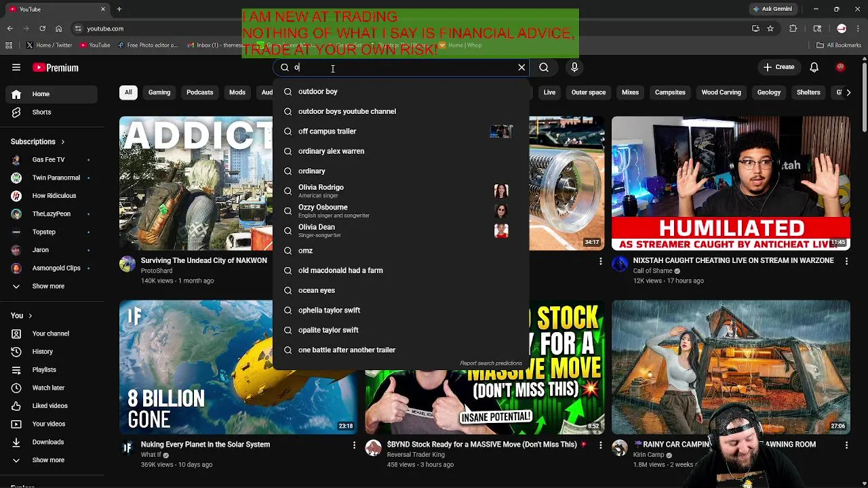Open the Create button menu
This screenshot has width=868, height=488.
click(778, 68)
